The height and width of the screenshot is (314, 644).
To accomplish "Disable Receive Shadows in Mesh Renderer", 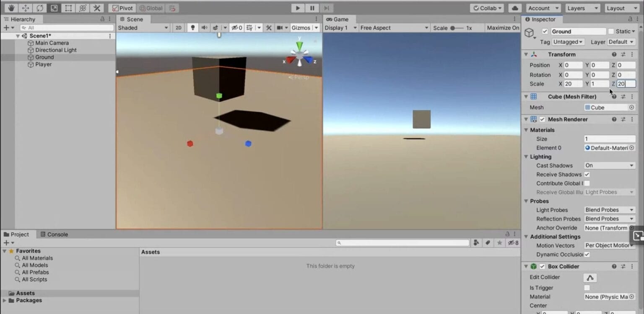I will point(587,174).
